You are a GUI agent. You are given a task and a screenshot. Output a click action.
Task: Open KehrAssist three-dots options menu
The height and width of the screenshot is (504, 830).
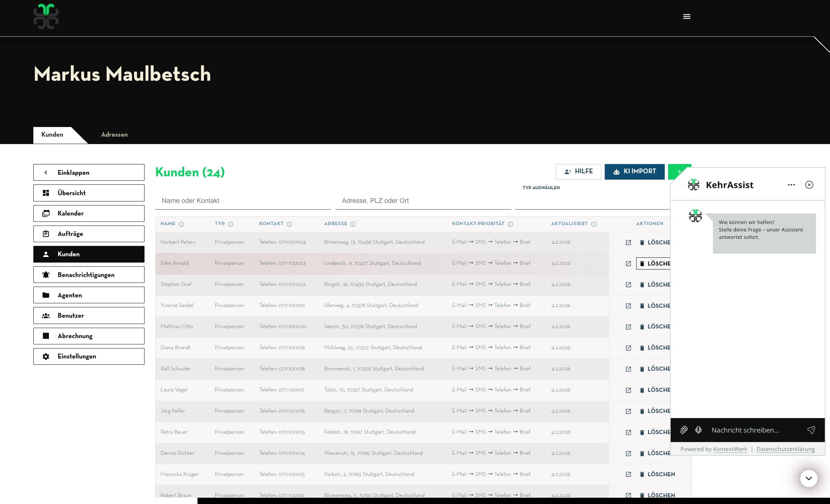[x=791, y=185]
